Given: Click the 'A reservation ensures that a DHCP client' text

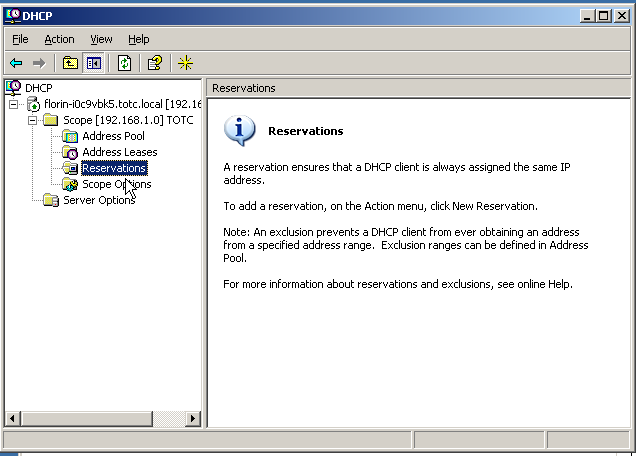Looking at the screenshot, I should coord(397,173).
